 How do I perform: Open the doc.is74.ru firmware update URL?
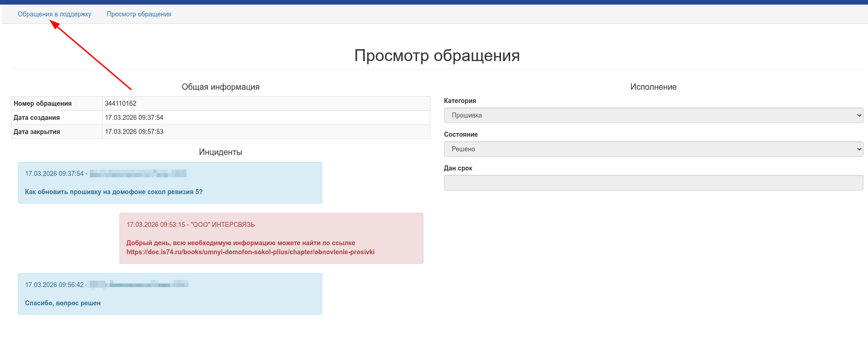pyautogui.click(x=250, y=252)
